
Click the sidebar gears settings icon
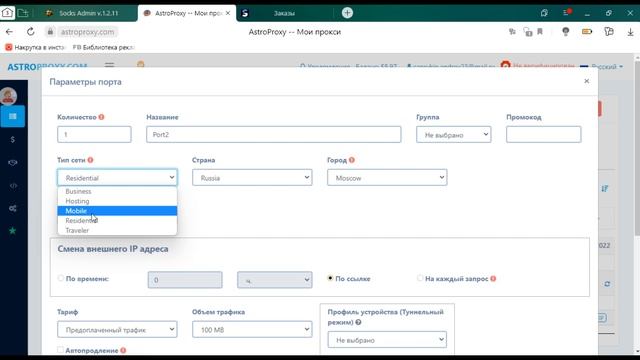13,208
